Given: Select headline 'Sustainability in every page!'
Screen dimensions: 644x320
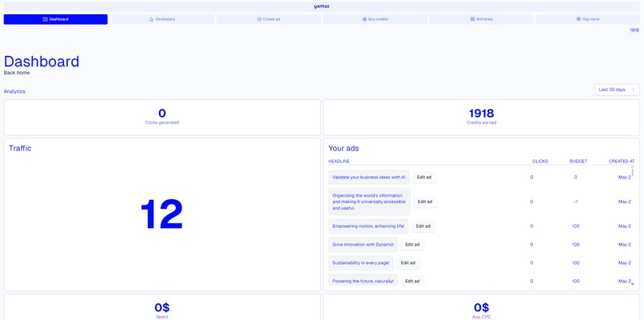Looking at the screenshot, I should coord(361,263).
